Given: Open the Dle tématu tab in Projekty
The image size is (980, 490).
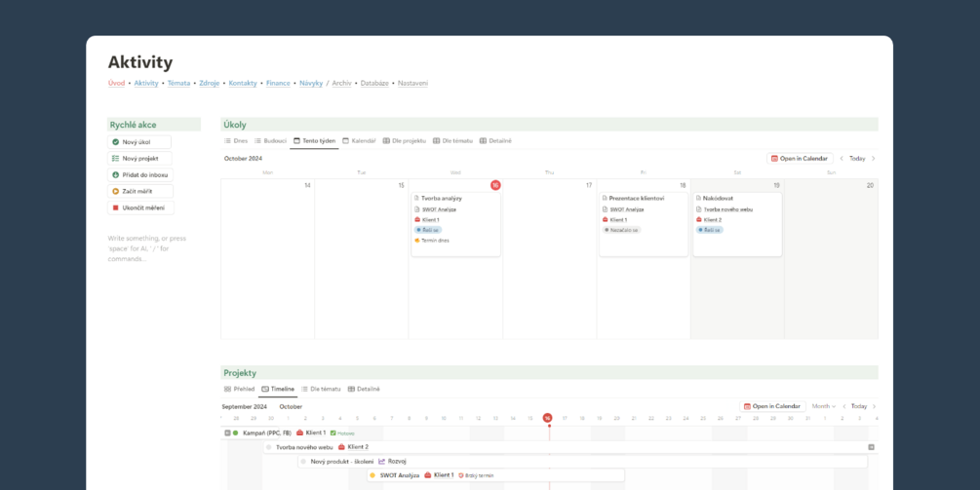Looking at the screenshot, I should 321,389.
